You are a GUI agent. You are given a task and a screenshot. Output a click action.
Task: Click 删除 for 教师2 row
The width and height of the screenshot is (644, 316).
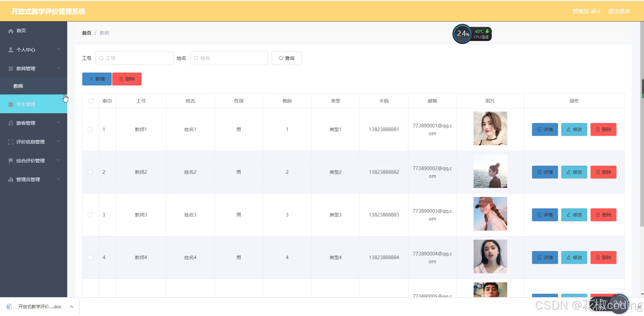tap(603, 172)
